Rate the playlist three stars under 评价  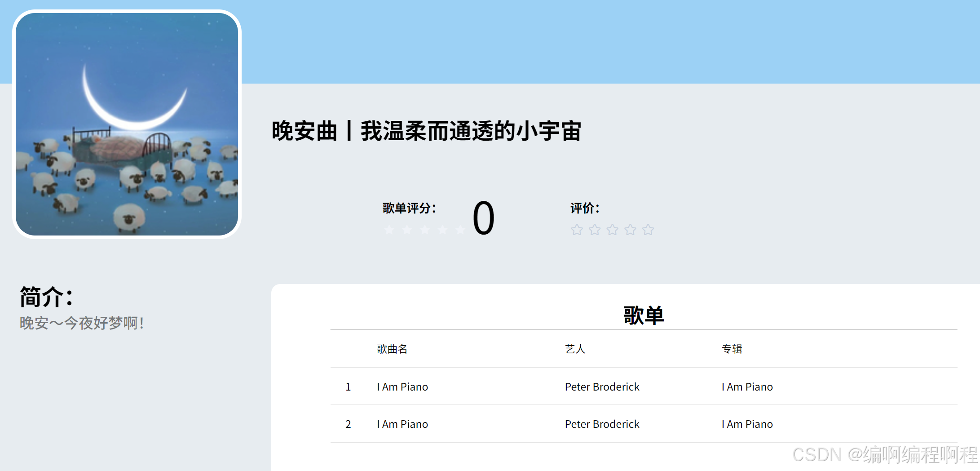(x=613, y=230)
